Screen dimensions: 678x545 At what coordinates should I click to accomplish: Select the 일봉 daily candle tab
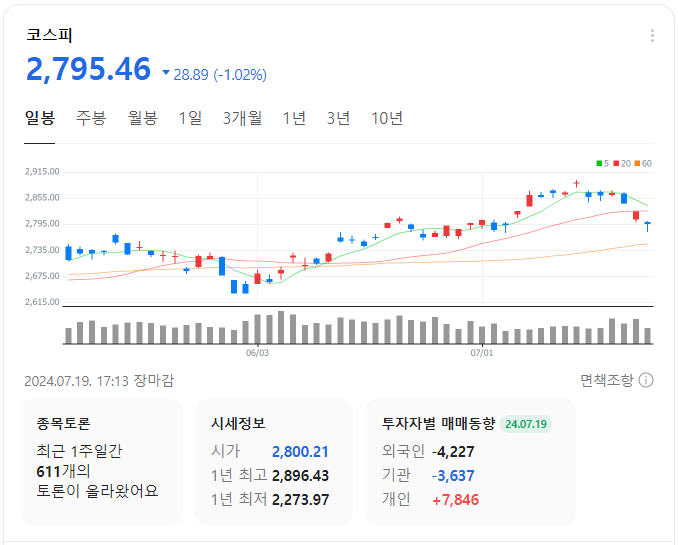pyautogui.click(x=40, y=118)
